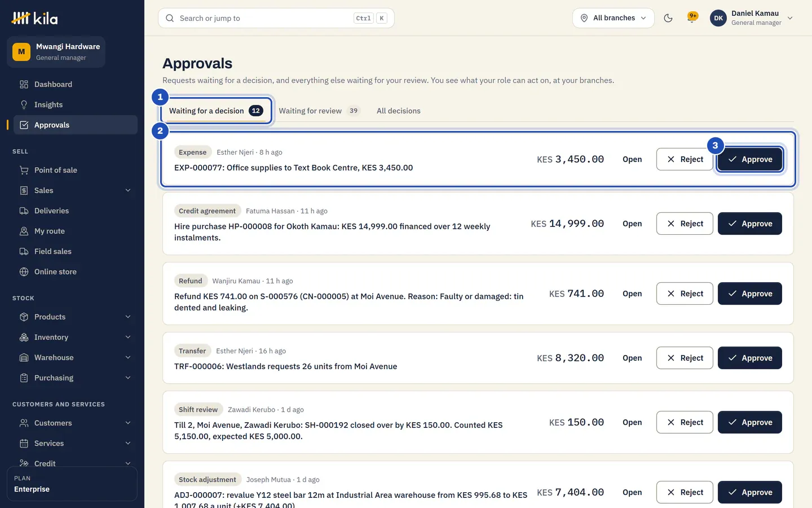Open notifications with 9+ badge
The image size is (812, 508).
[x=692, y=18]
